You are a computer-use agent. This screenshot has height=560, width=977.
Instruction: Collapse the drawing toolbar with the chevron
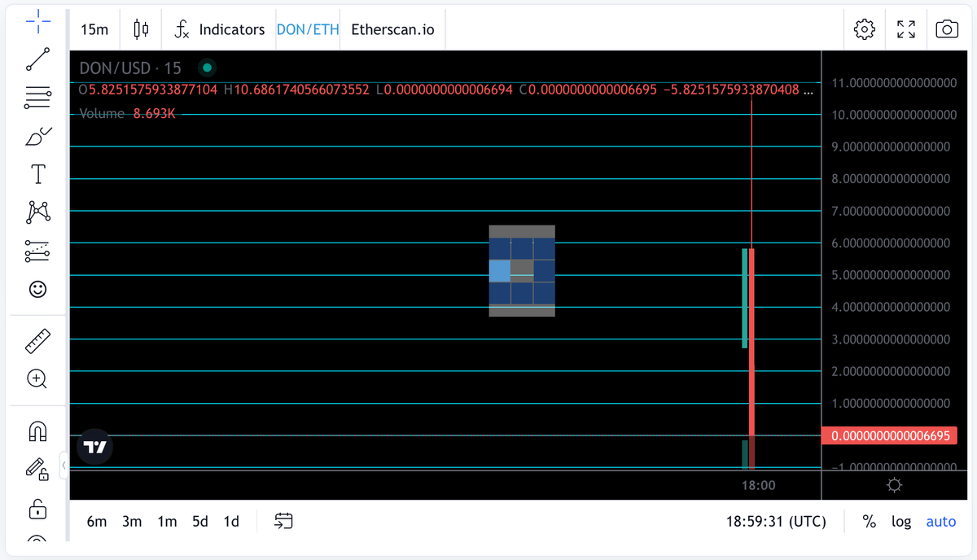64,465
